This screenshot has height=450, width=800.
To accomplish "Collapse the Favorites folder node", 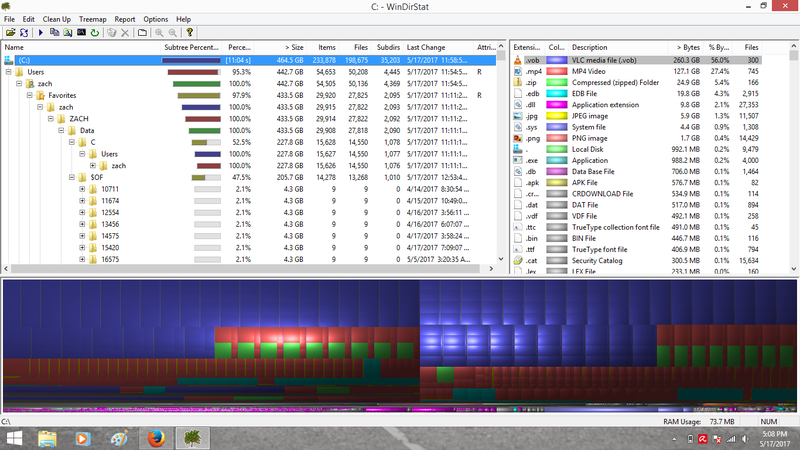I will pyautogui.click(x=30, y=95).
